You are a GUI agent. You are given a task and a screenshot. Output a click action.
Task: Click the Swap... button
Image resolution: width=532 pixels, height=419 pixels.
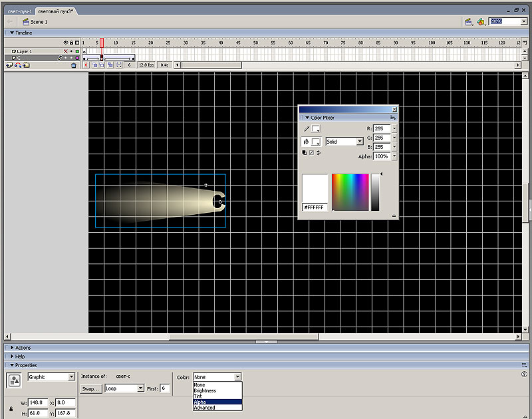tap(90, 388)
